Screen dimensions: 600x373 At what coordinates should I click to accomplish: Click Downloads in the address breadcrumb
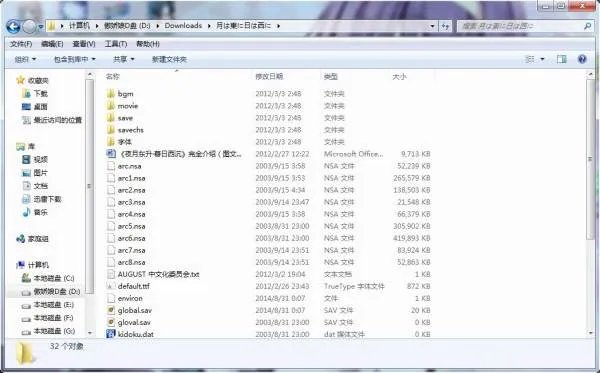pyautogui.click(x=183, y=26)
